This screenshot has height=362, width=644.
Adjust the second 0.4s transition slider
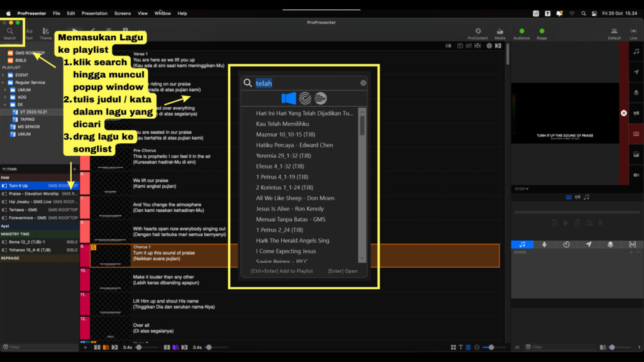(217, 347)
